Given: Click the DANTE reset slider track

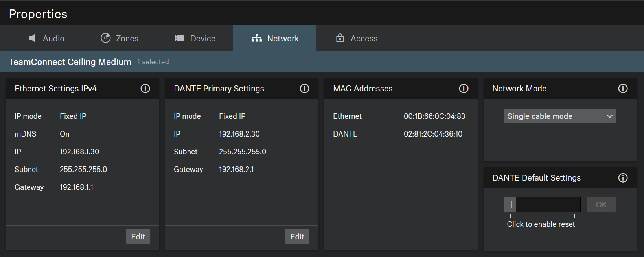Looking at the screenshot, I should 548,205.
